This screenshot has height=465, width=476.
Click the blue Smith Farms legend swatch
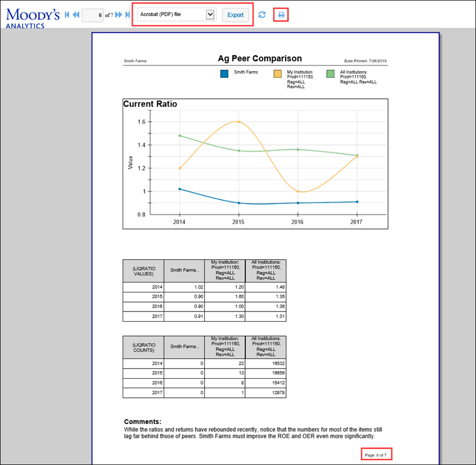[x=224, y=74]
